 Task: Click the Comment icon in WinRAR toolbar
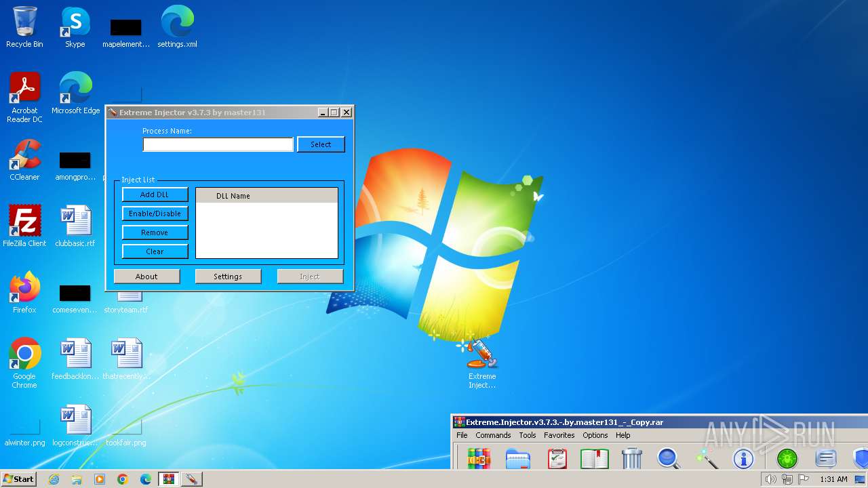point(825,459)
